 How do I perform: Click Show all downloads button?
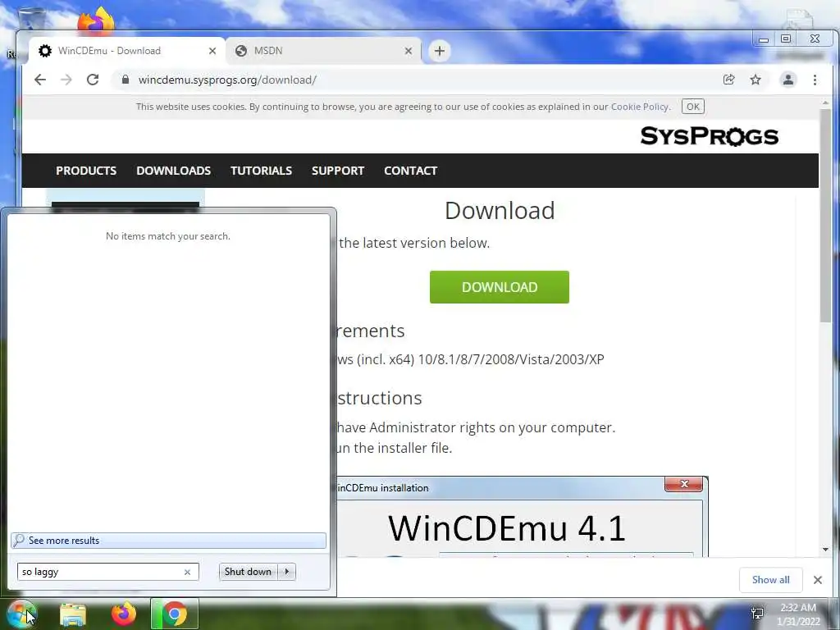(770, 580)
